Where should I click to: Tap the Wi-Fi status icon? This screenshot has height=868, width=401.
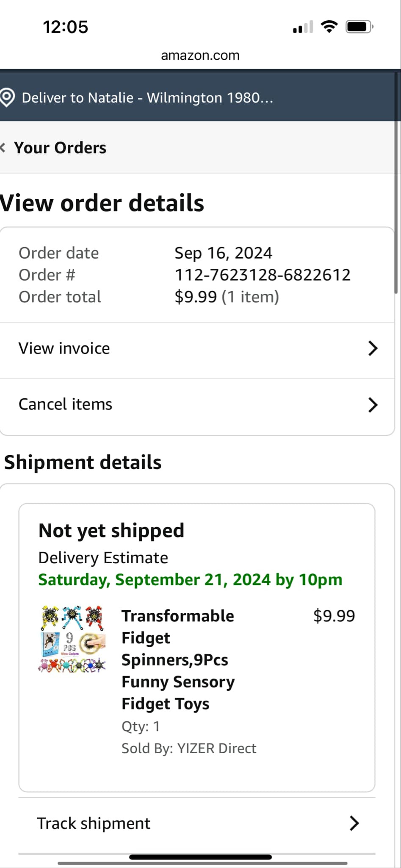click(329, 27)
